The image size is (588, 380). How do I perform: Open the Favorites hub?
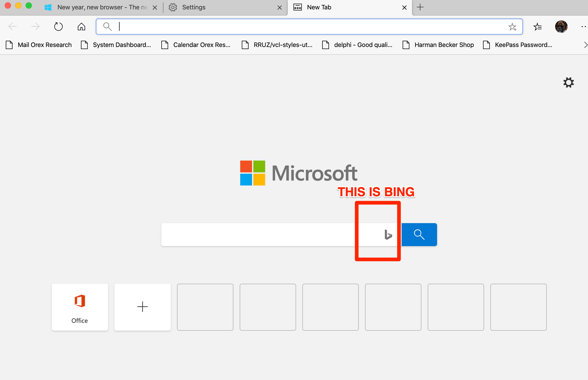[538, 27]
